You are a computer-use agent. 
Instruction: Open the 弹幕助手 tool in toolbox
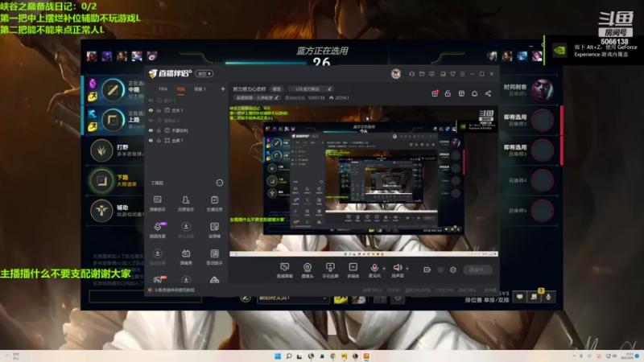pos(157,204)
